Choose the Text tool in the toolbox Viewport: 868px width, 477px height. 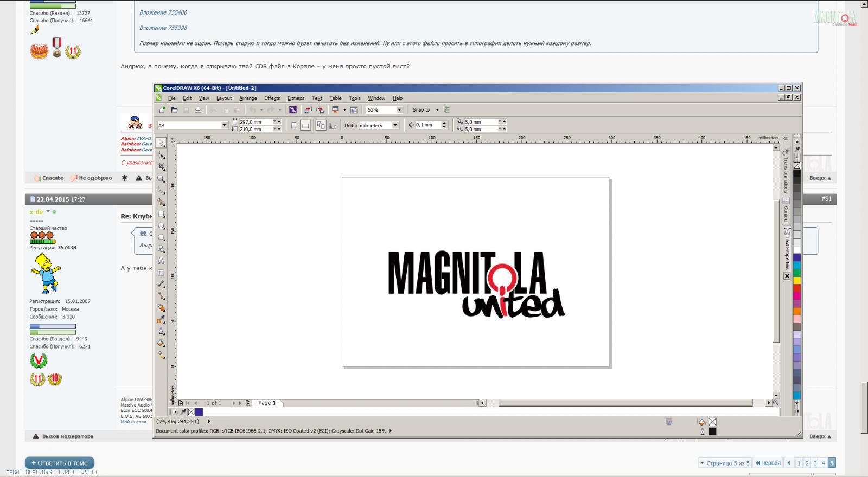pyautogui.click(x=161, y=261)
